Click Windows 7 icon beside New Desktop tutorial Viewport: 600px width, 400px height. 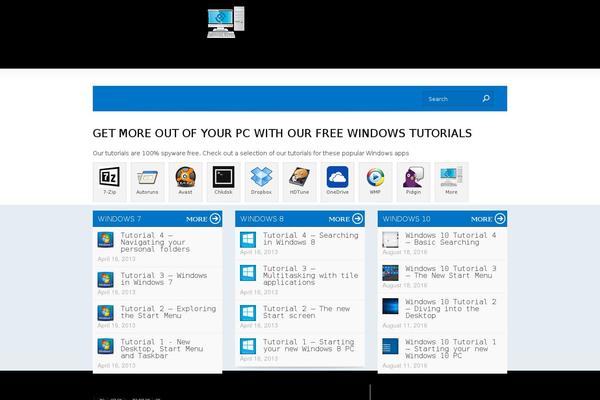click(x=105, y=346)
